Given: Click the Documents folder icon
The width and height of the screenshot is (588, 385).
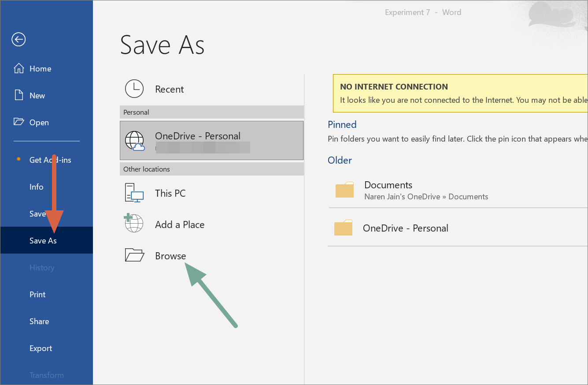Looking at the screenshot, I should tap(344, 190).
